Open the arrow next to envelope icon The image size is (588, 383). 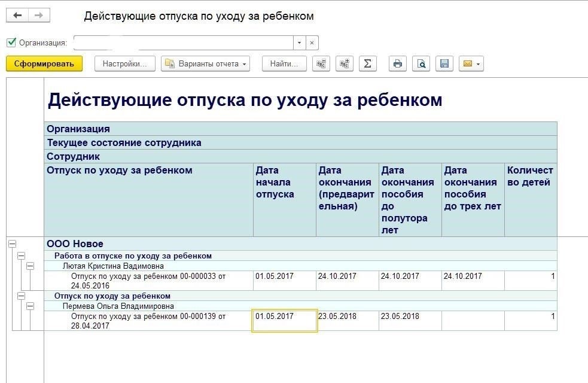478,64
